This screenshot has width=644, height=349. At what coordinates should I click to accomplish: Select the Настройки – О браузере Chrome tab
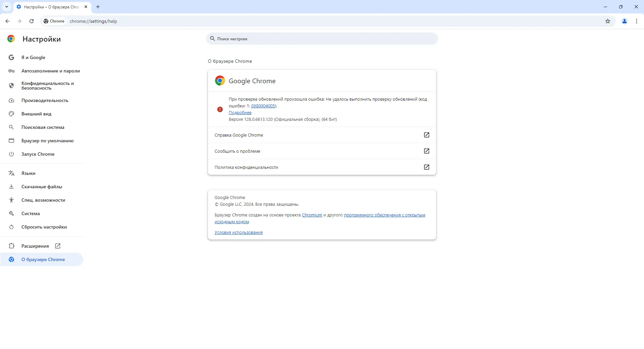coord(52,7)
